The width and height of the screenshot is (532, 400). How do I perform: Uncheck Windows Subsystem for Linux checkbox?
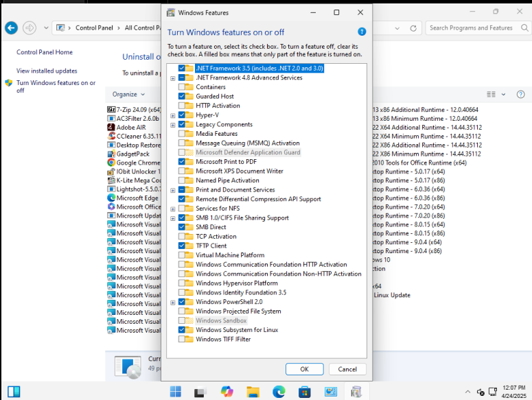click(181, 330)
